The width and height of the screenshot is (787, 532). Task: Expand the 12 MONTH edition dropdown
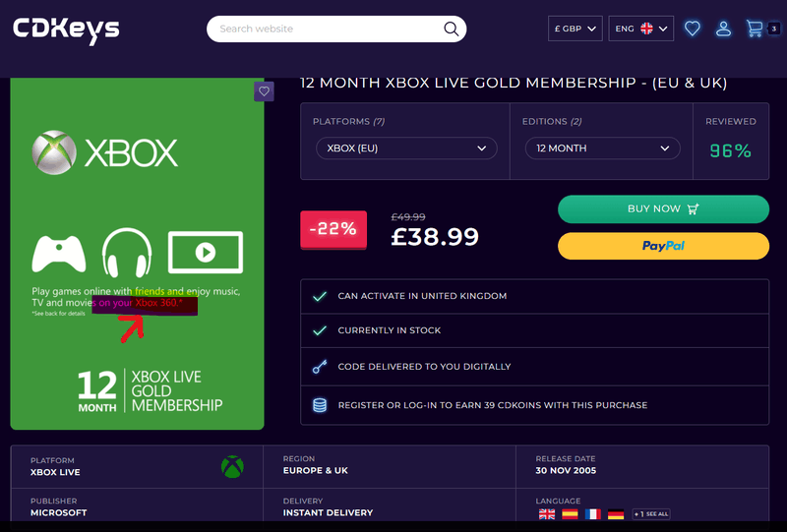click(x=602, y=148)
